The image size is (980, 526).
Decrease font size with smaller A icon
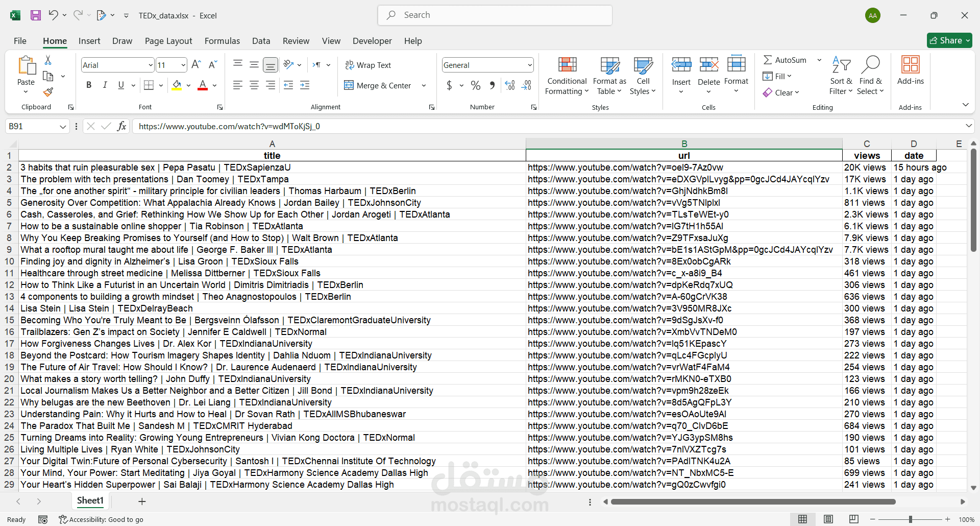[x=213, y=65]
